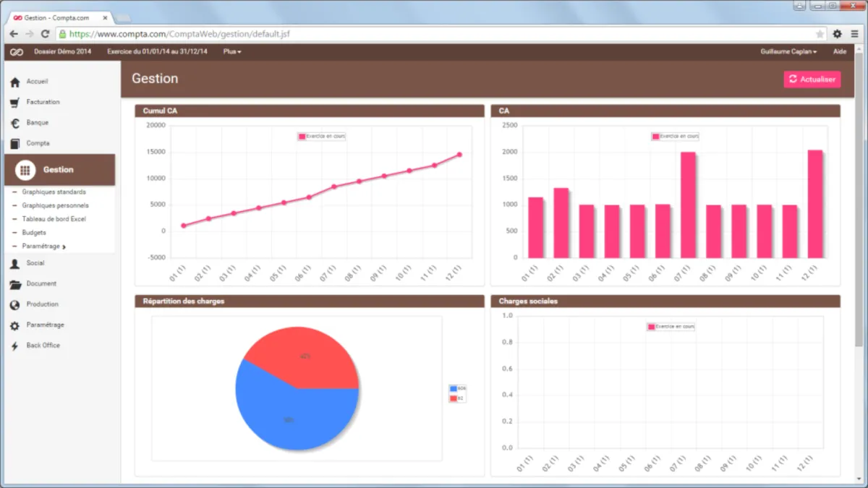
Task: Click the Compta.com logo in header
Action: click(17, 52)
